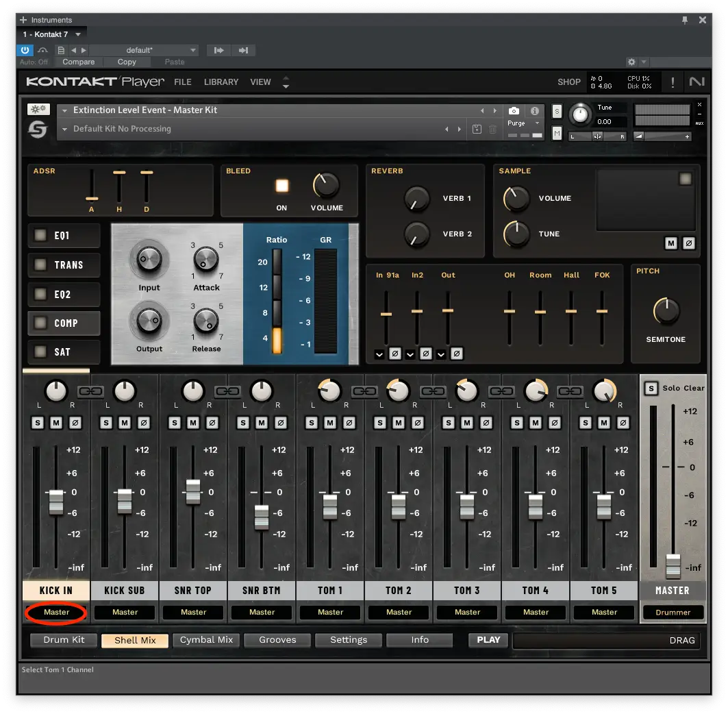Click the compressor Input knob

point(149,258)
